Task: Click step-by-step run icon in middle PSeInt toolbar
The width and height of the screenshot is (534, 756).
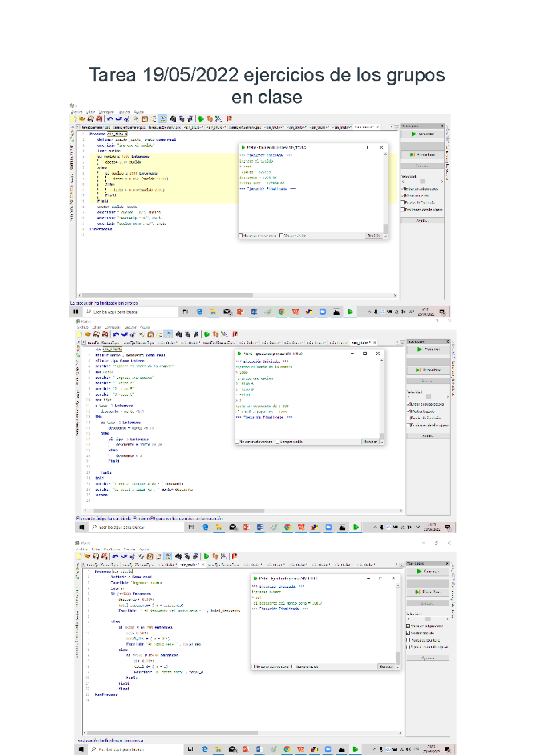Action: [x=215, y=334]
